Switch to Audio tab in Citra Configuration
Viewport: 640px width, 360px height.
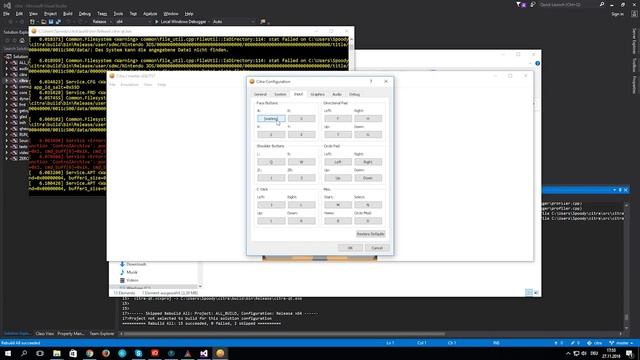pos(337,94)
